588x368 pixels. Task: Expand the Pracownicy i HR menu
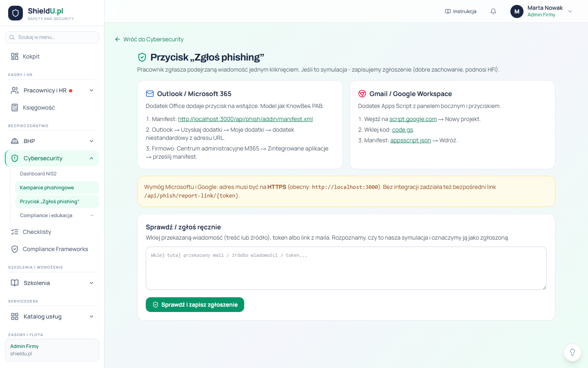click(x=91, y=90)
